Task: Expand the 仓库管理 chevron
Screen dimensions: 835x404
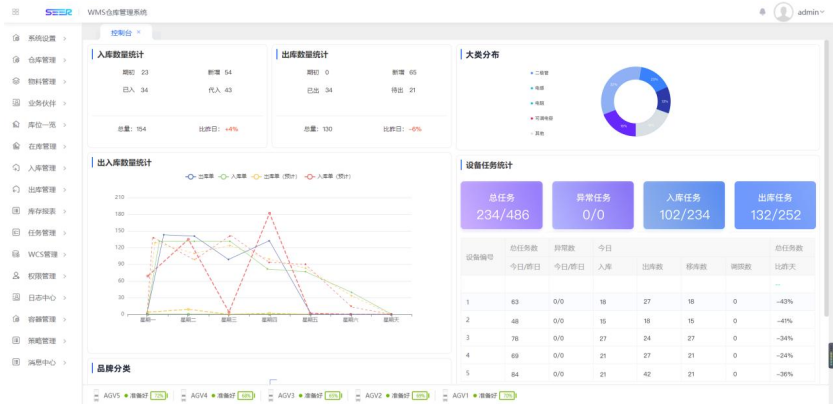Action: click(x=65, y=60)
